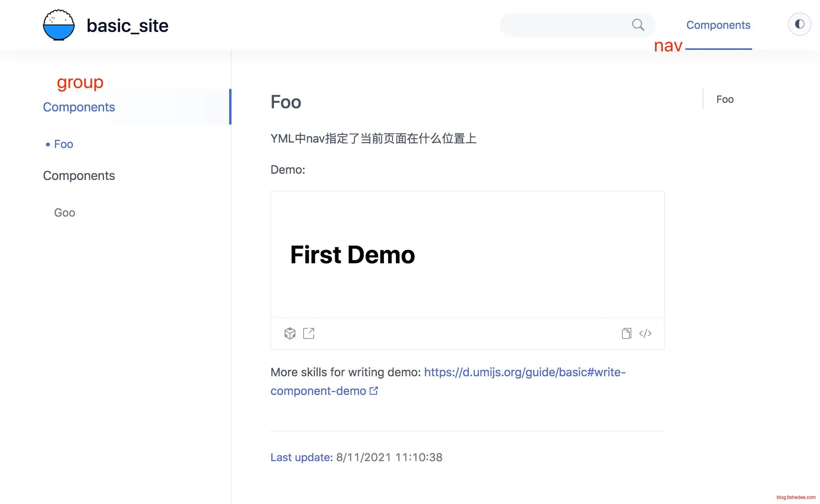Screen dimensions: 820x504
Task: Click external-link icon after component-demo
Action: [374, 391]
